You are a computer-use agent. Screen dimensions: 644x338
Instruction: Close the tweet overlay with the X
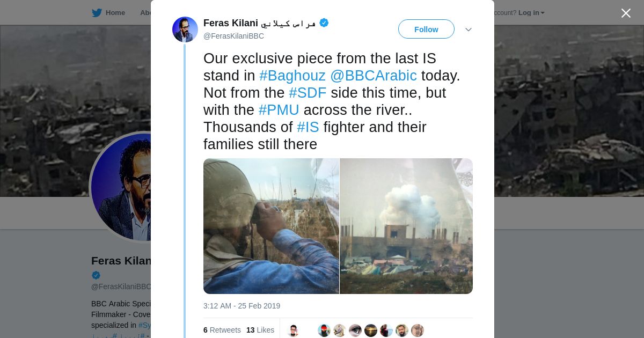pos(626,13)
